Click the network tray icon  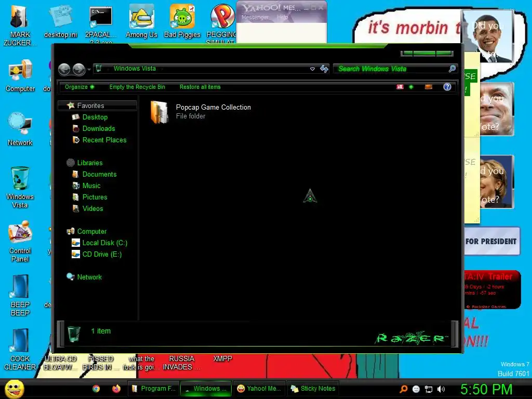(x=429, y=390)
